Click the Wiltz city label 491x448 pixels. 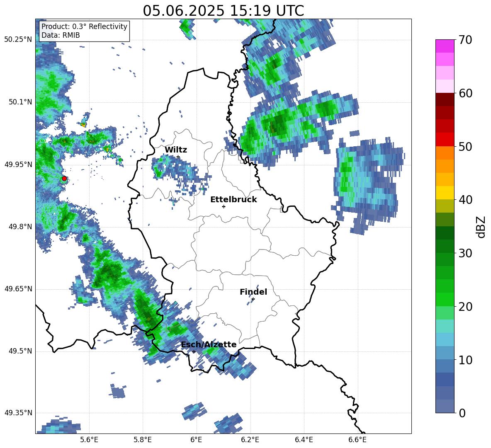(x=176, y=150)
